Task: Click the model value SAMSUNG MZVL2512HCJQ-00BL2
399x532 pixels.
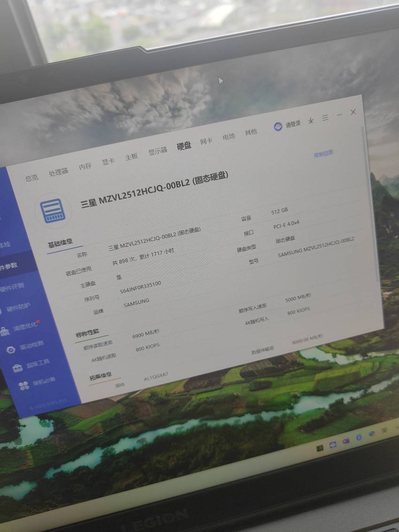Action: click(316, 247)
